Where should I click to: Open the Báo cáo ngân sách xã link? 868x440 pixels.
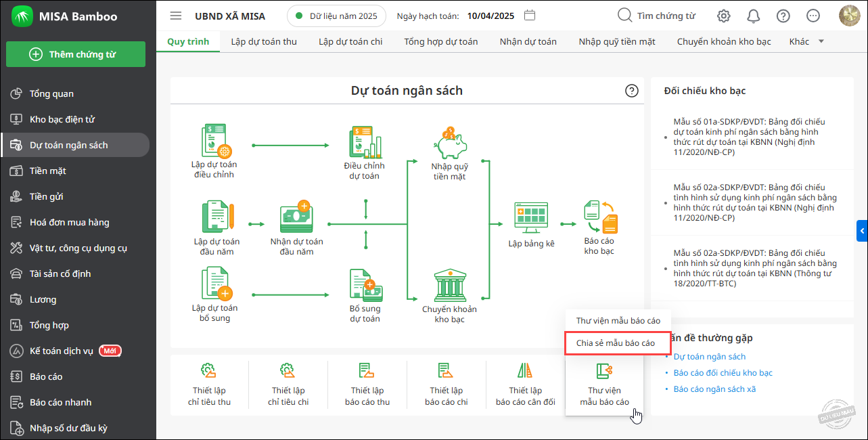pyautogui.click(x=714, y=389)
